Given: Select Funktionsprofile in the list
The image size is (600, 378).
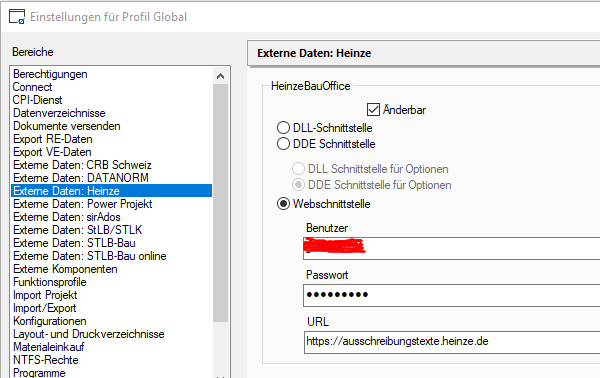Looking at the screenshot, I should pos(111,282).
